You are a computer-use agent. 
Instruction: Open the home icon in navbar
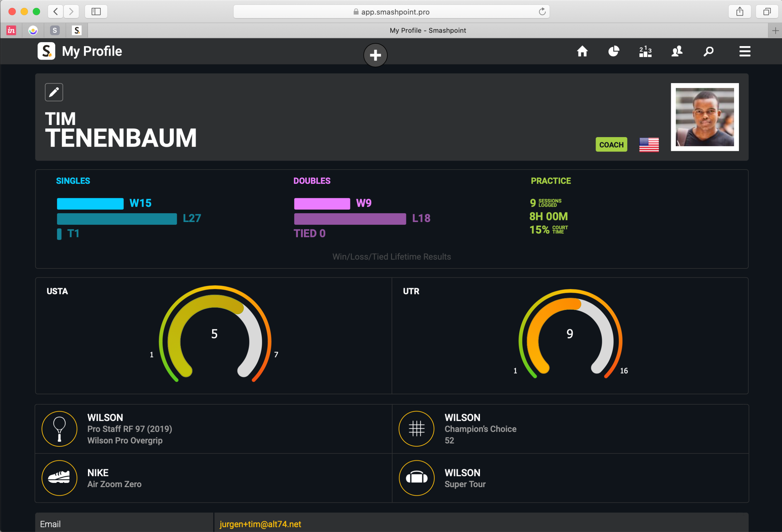tap(582, 52)
